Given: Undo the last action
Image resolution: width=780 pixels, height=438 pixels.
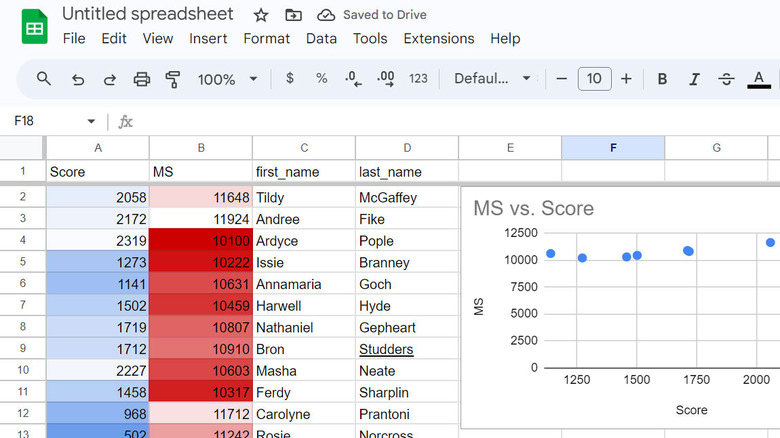Looking at the screenshot, I should (77, 79).
